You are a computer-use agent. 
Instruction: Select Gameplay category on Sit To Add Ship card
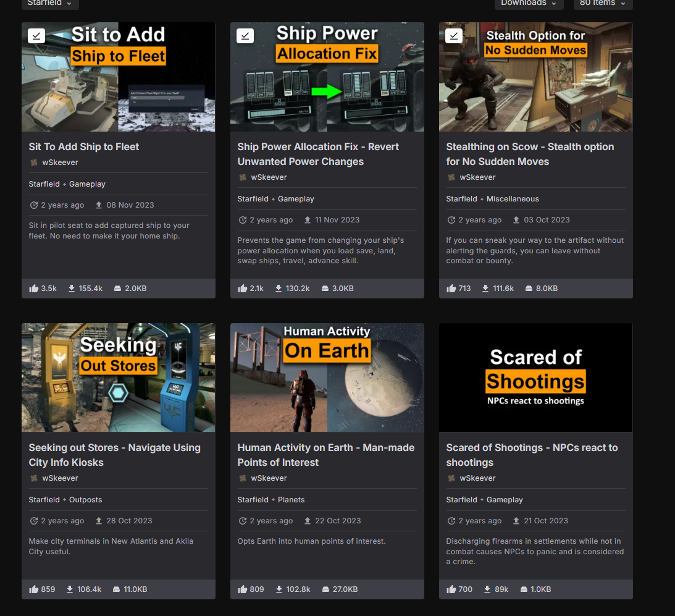point(88,184)
